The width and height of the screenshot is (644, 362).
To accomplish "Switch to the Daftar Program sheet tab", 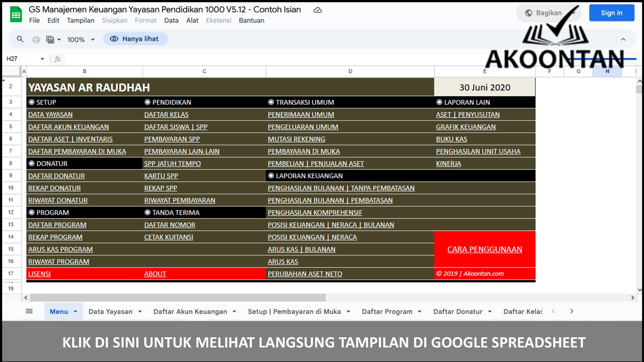I will coord(387,311).
